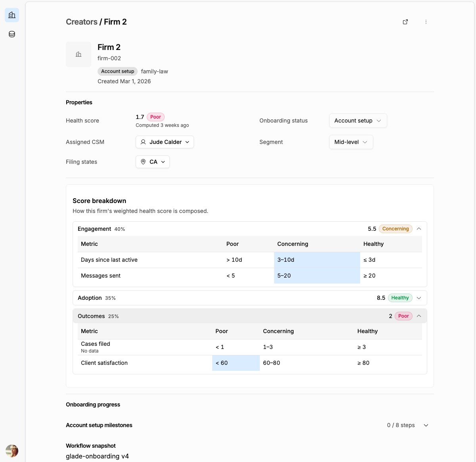Expand Account setup milestones chevron
The height and width of the screenshot is (462, 476).
pos(426,425)
